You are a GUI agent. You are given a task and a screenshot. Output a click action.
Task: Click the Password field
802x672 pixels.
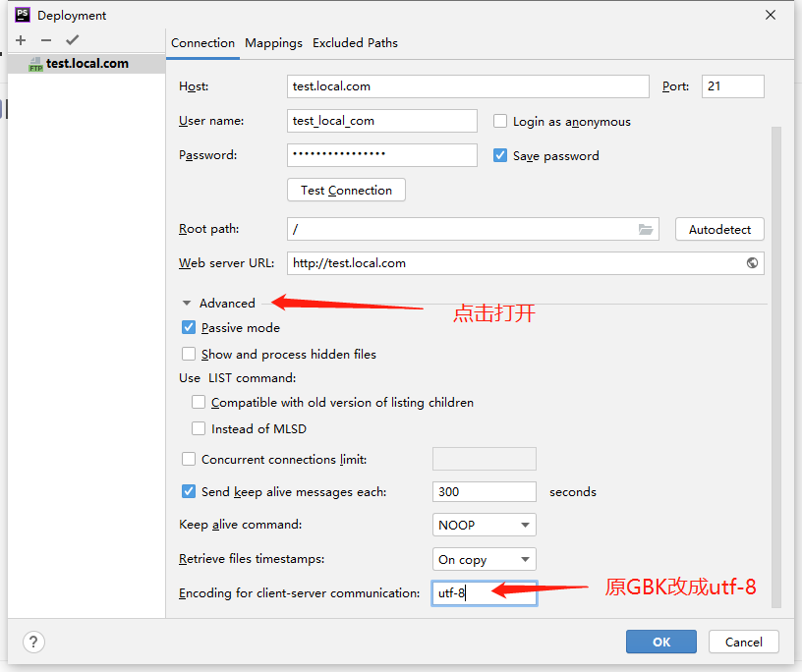click(x=382, y=155)
